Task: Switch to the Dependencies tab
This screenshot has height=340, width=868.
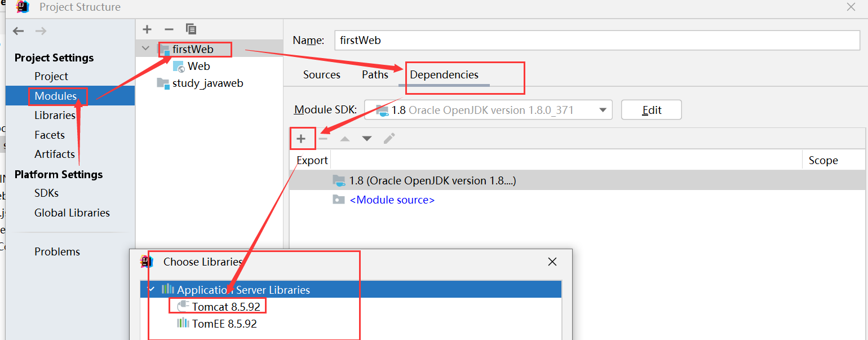Action: pos(444,75)
